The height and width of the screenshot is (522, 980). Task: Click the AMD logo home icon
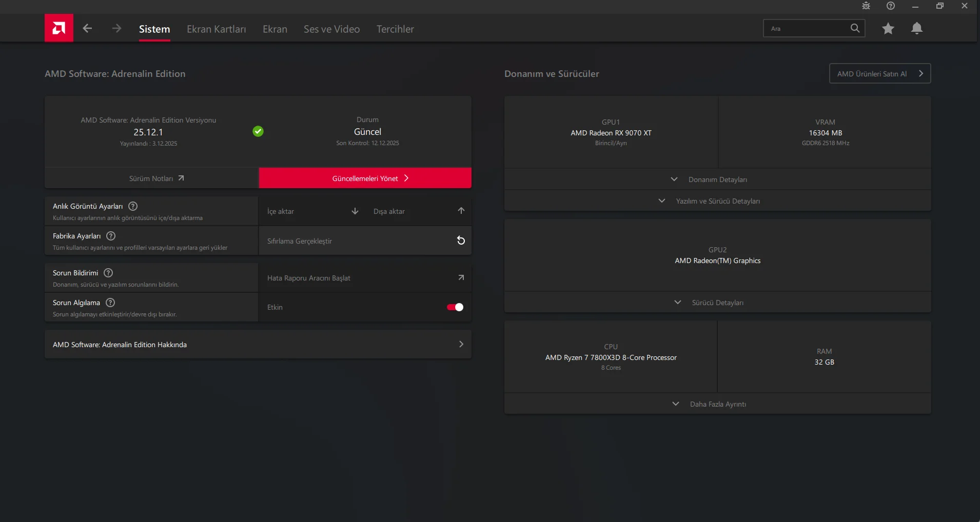(59, 28)
